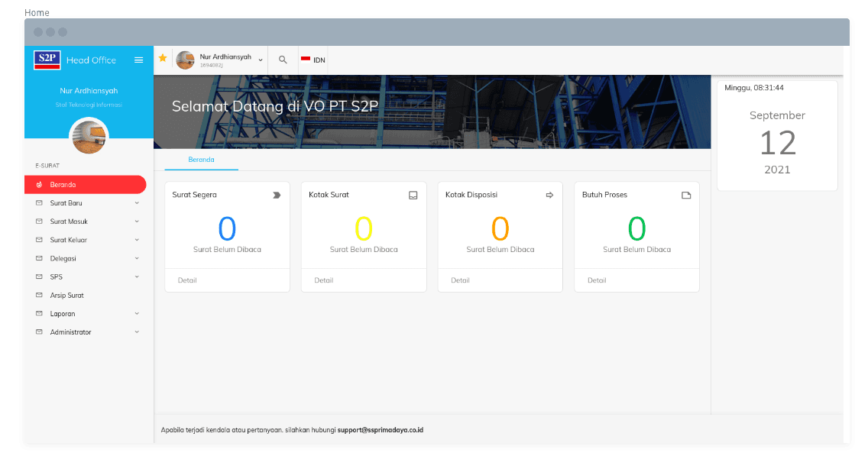Open Detail on the Surat Segera card
This screenshot has width=868, height=469.
point(187,280)
